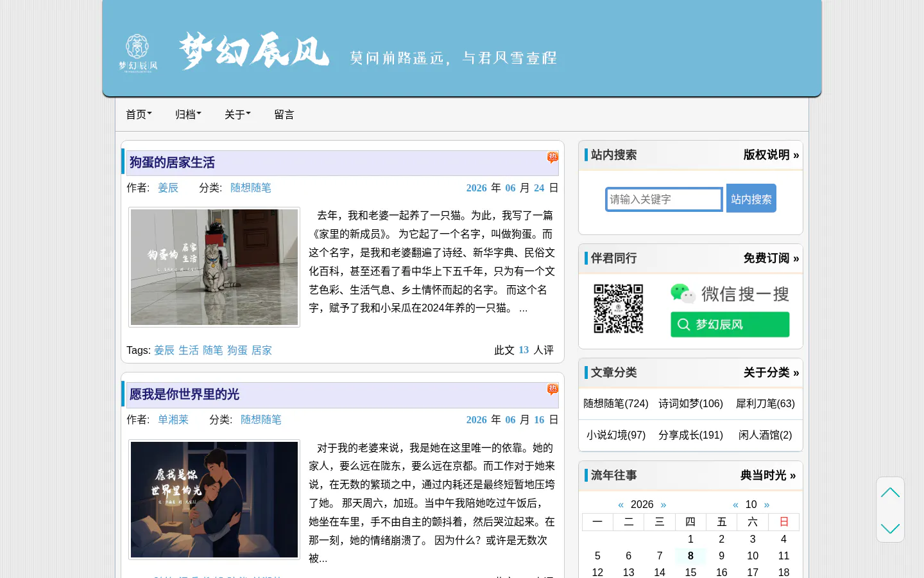This screenshot has height=578, width=924.
Task: Open category 犀利刀笔(63)
Action: coord(766,403)
